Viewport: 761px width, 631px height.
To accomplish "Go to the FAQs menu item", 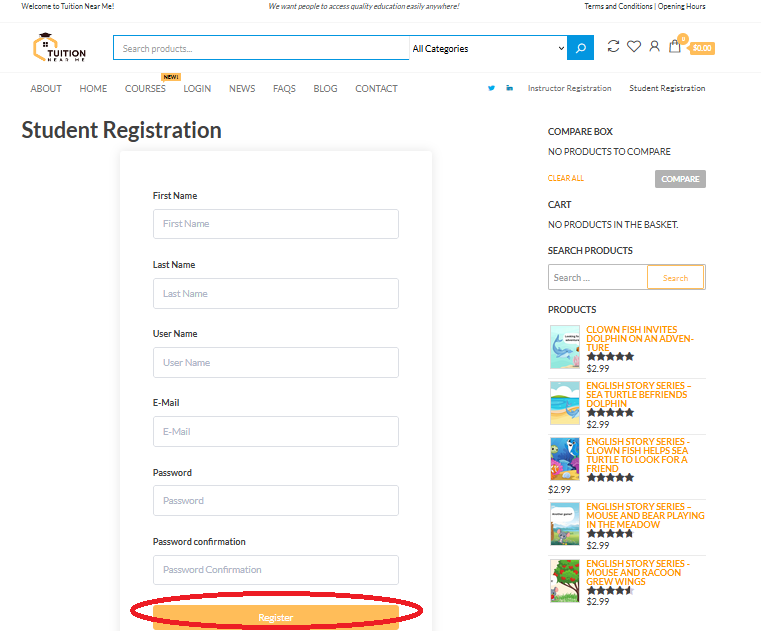I will [284, 89].
